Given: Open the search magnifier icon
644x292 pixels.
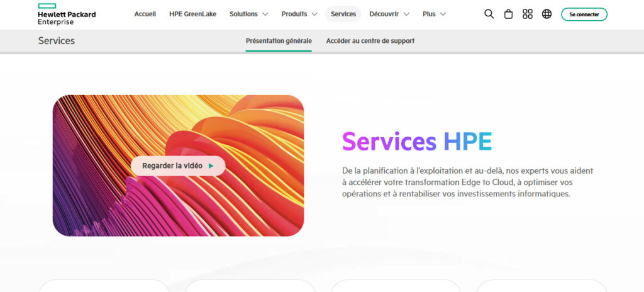Looking at the screenshot, I should [489, 14].
